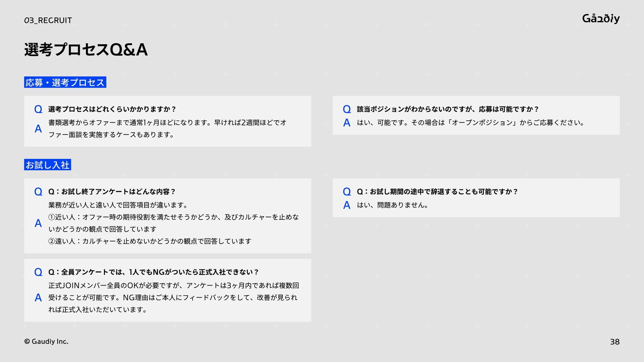Click the page number 38

click(614, 342)
